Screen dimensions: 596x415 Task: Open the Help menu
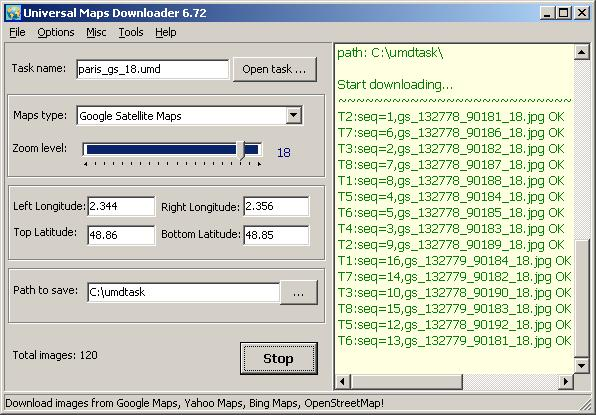(x=166, y=32)
